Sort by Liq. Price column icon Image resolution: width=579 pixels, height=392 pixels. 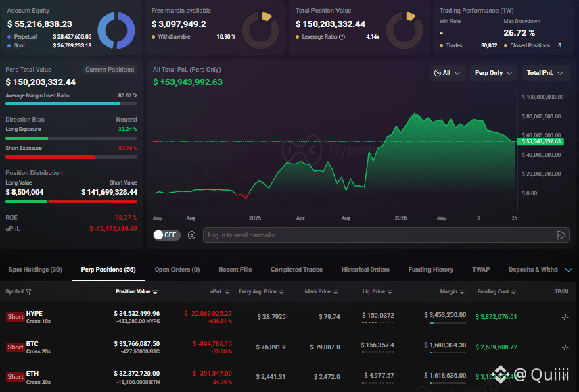[x=390, y=292]
